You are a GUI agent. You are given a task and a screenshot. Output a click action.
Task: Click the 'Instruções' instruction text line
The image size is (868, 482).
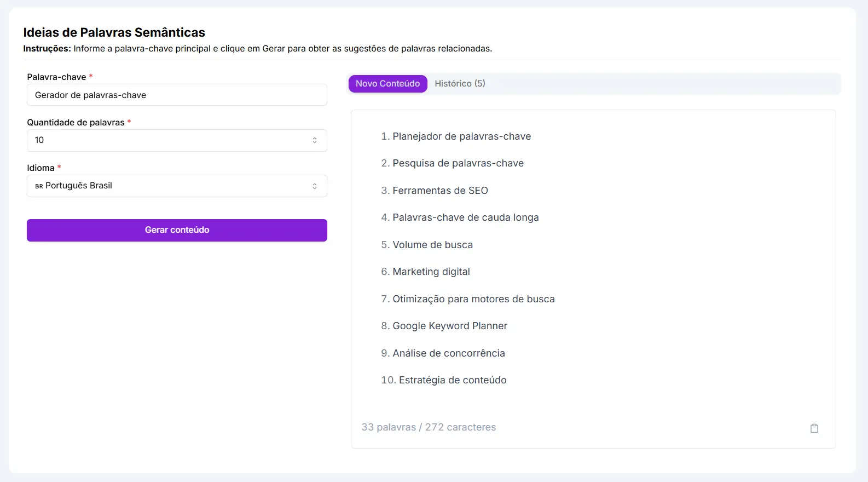click(257, 49)
